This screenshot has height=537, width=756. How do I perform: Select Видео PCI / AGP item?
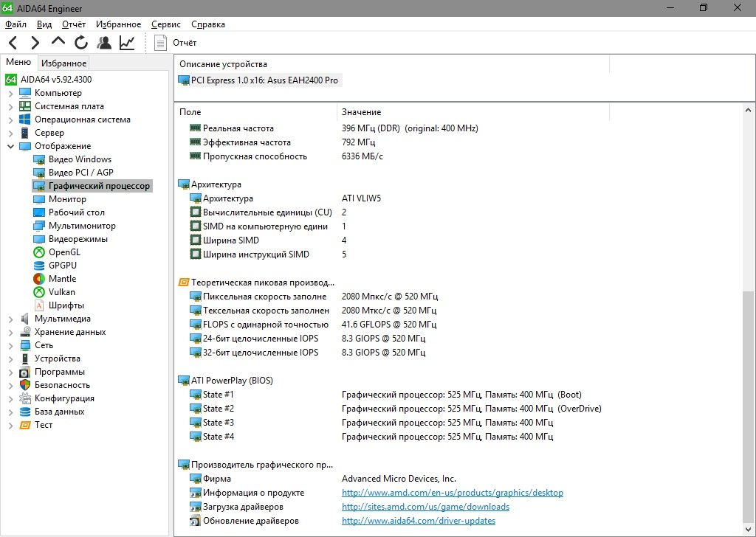81,173
